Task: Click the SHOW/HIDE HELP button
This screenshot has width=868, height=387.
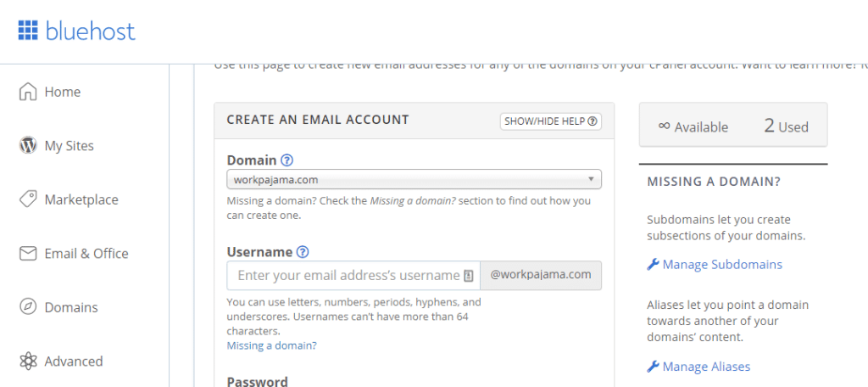Action: click(x=550, y=121)
